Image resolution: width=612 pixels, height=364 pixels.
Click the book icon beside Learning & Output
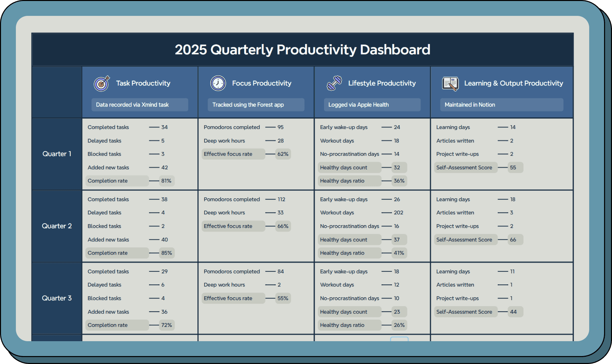(x=450, y=83)
